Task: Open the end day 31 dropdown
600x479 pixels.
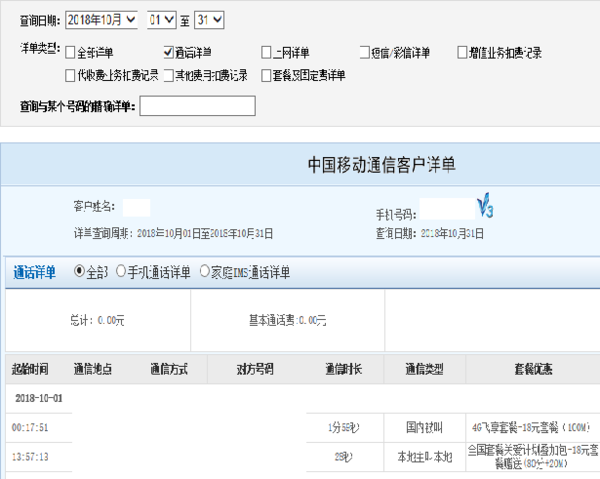Action: (209, 20)
